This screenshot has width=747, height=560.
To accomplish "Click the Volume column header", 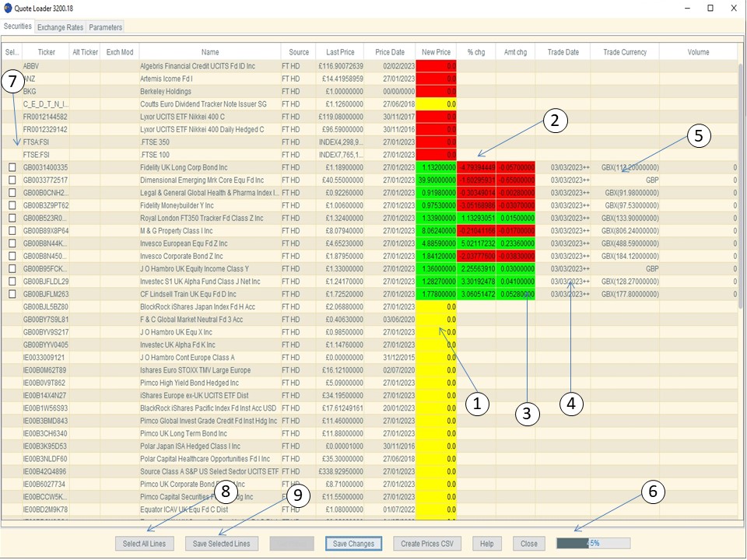I will [699, 52].
